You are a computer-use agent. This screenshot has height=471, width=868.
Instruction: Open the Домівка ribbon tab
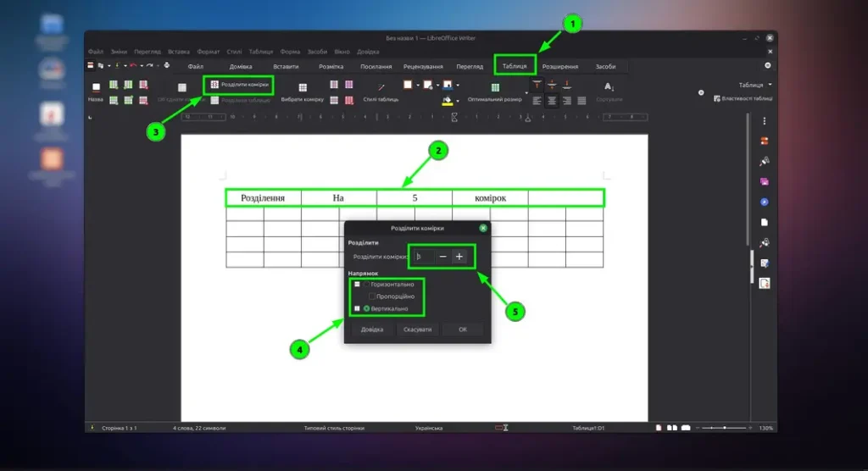tap(241, 66)
